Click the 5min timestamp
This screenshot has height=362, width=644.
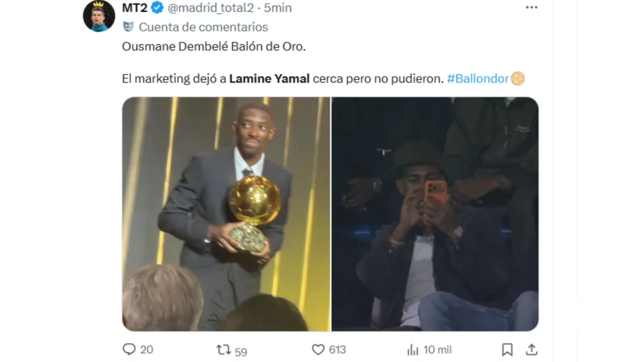[278, 8]
